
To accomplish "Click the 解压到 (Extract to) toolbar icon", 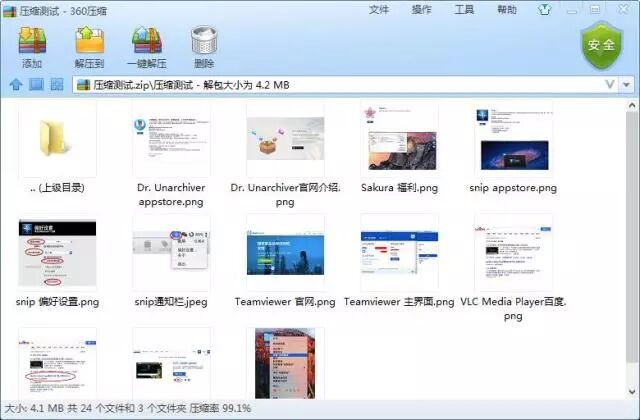I will (89, 40).
